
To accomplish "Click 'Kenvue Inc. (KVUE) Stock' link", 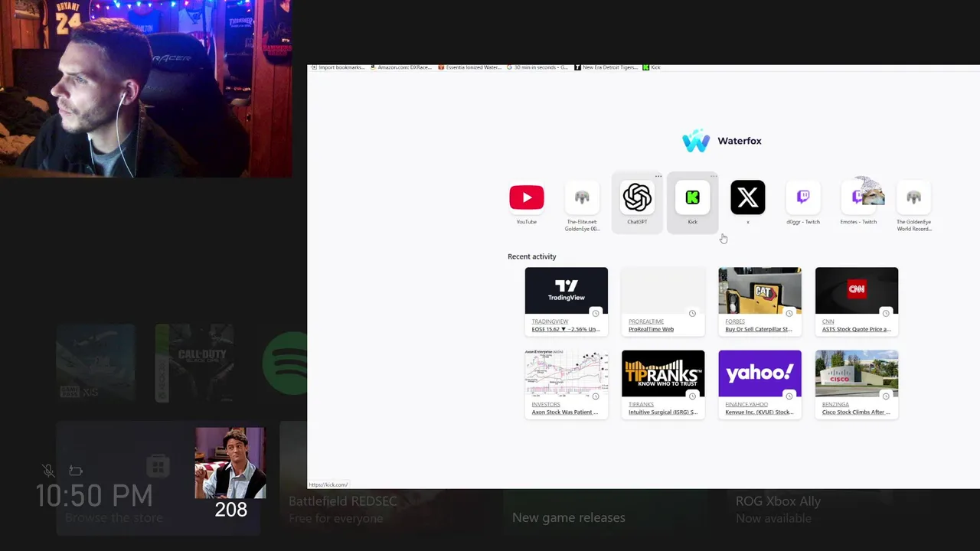I will click(759, 412).
